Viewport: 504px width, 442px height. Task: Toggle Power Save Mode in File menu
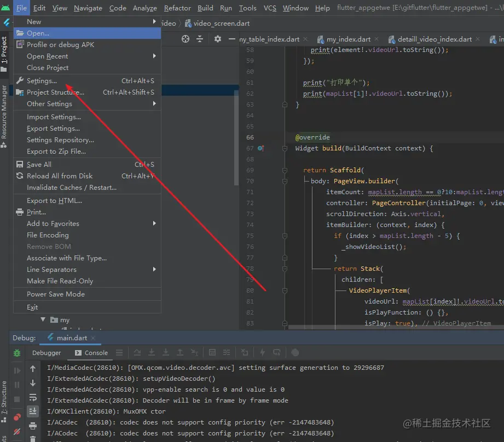click(56, 294)
